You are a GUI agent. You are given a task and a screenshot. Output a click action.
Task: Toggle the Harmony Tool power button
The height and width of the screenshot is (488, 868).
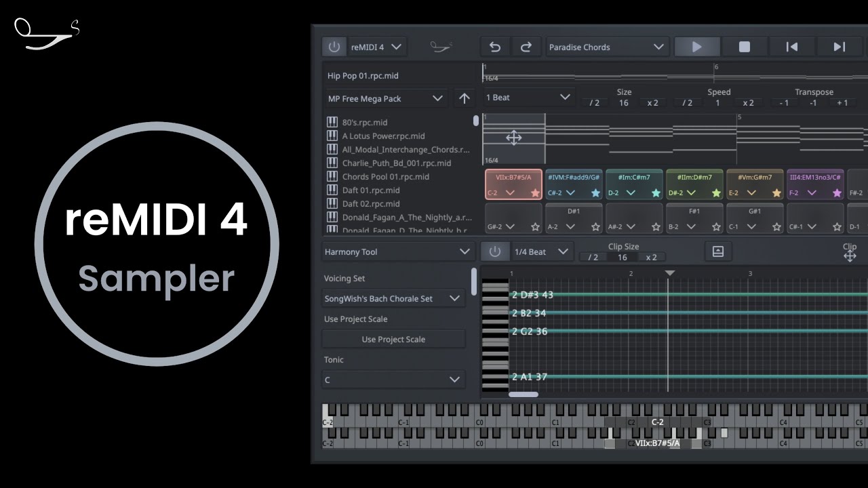click(494, 251)
